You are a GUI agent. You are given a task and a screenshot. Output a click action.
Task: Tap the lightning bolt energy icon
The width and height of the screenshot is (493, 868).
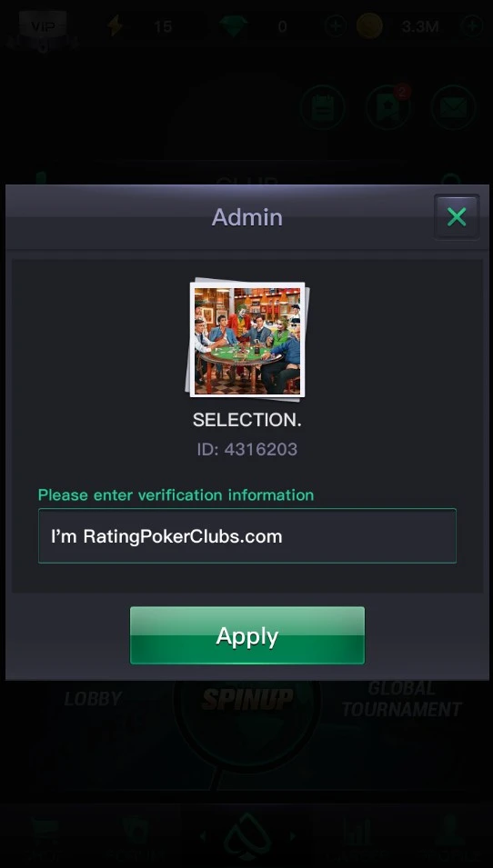116,26
